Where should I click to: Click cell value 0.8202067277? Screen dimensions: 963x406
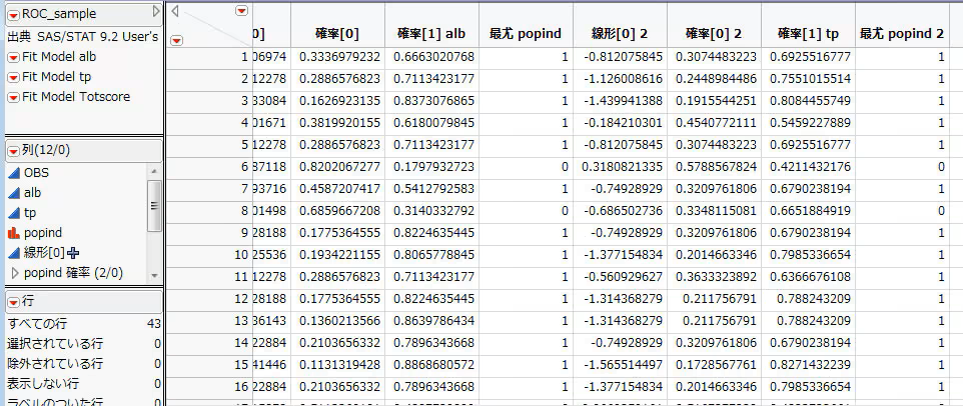coord(340,167)
